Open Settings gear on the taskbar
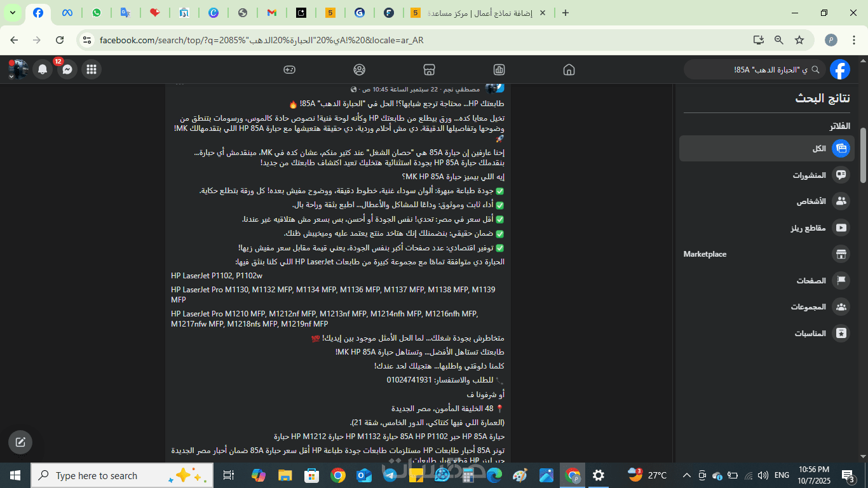 coord(599,475)
